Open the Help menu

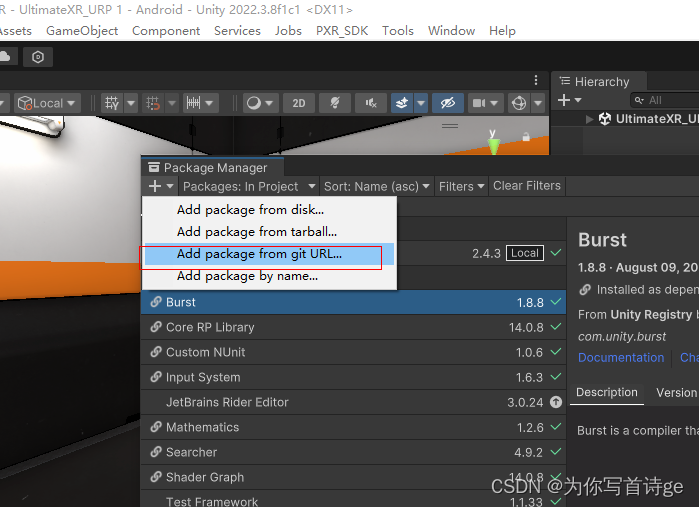coord(502,31)
